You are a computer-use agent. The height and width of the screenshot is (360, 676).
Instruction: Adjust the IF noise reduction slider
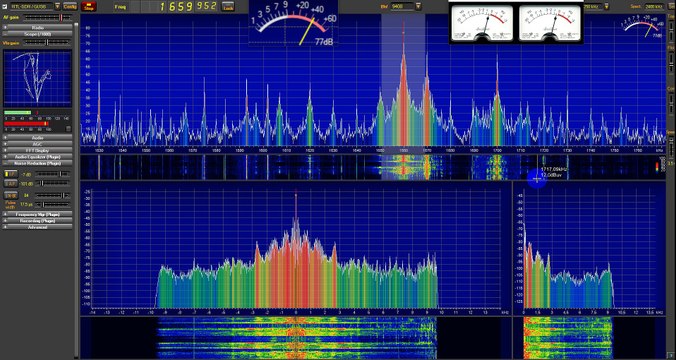[x=52, y=174]
